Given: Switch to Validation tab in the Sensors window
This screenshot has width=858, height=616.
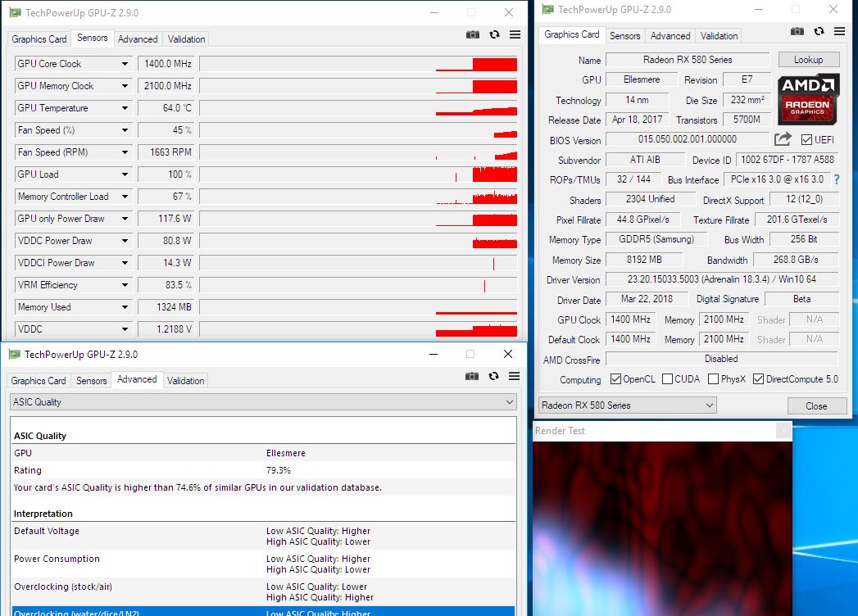Looking at the screenshot, I should 186,38.
